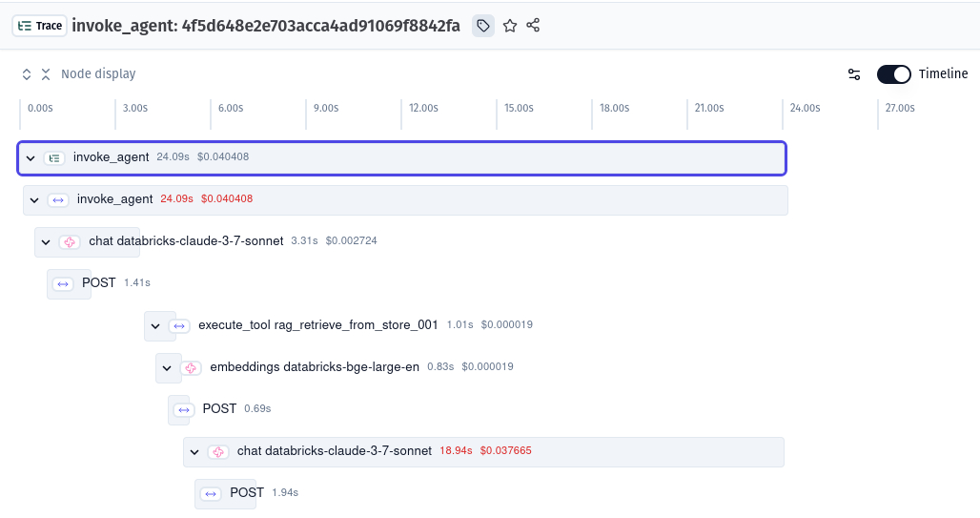980x518 pixels.
Task: Click the tag icon next to trace title
Action: point(483,26)
